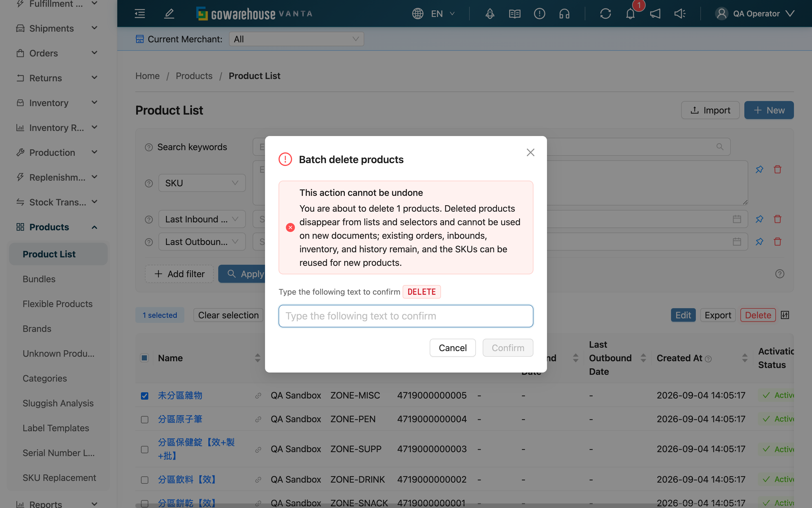The width and height of the screenshot is (812, 508).
Task: Click the circled exclamation info icon in header
Action: click(x=540, y=14)
